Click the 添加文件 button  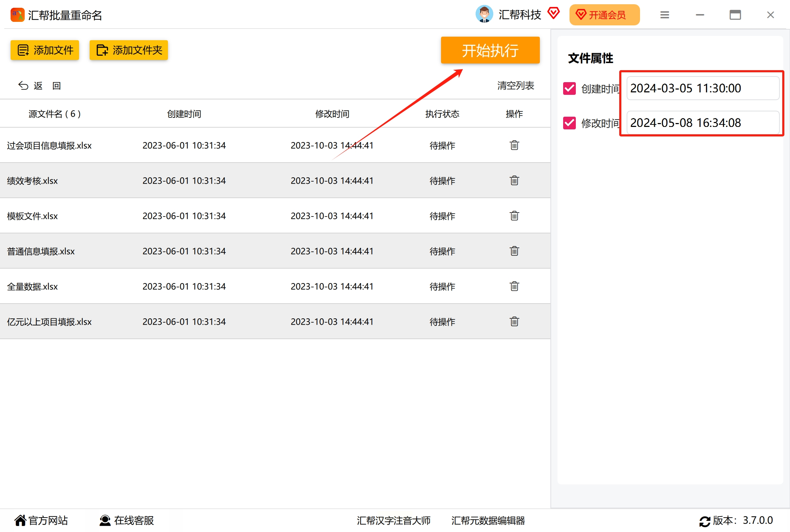(45, 50)
